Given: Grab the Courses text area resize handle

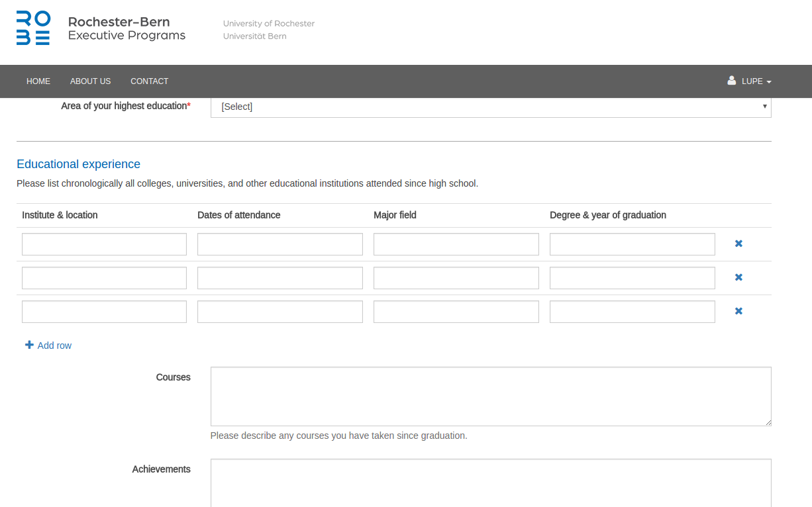Looking at the screenshot, I should pos(768,422).
